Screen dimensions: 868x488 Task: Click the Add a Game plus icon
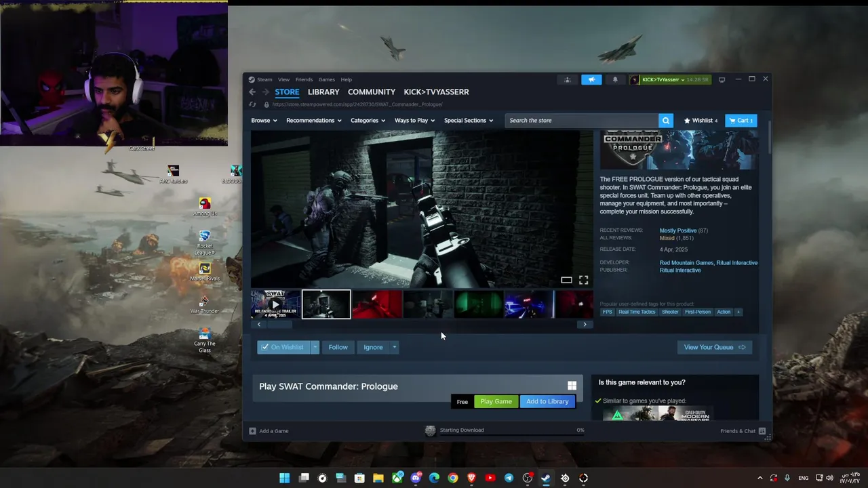[252, 431]
